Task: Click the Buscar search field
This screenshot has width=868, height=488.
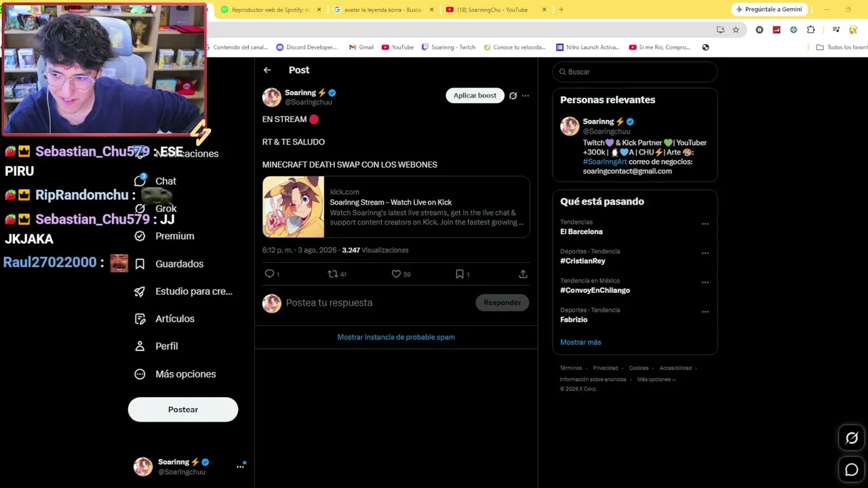Action: pyautogui.click(x=635, y=72)
